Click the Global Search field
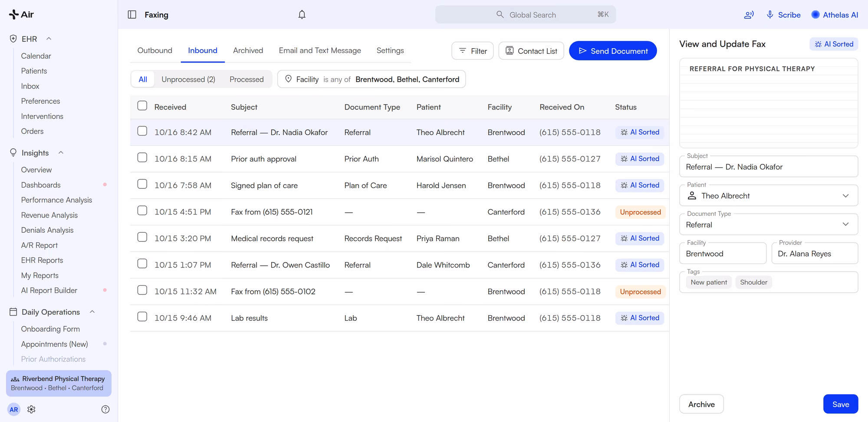This screenshot has height=422, width=868. tap(526, 15)
